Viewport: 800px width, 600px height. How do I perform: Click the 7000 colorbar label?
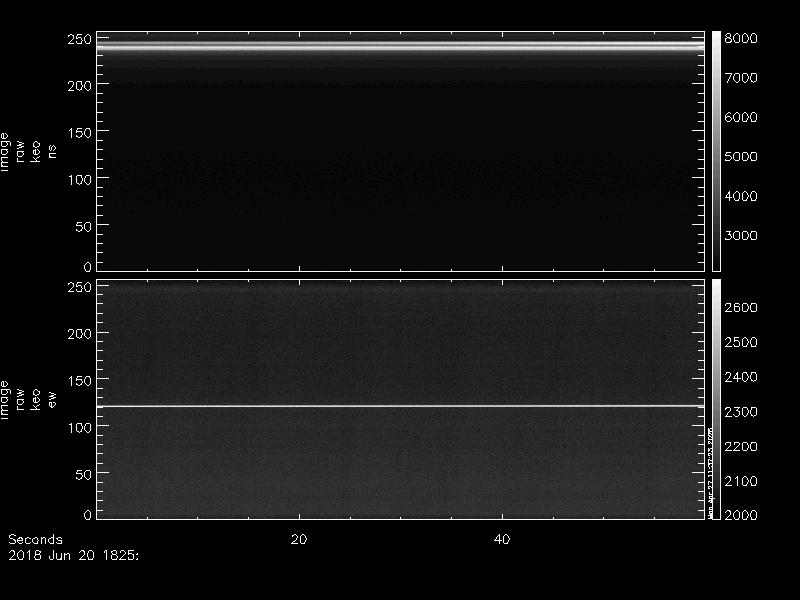[x=741, y=78]
